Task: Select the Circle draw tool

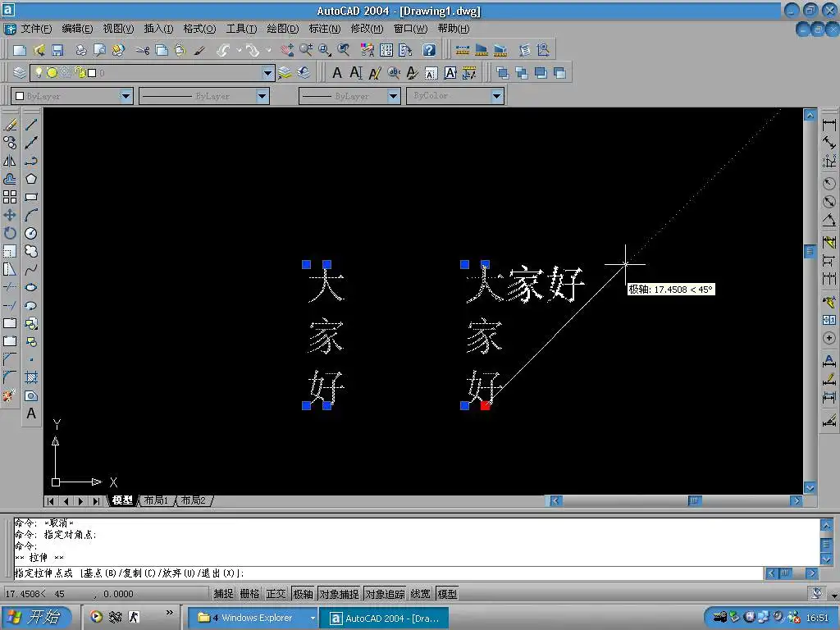Action: coord(31,233)
